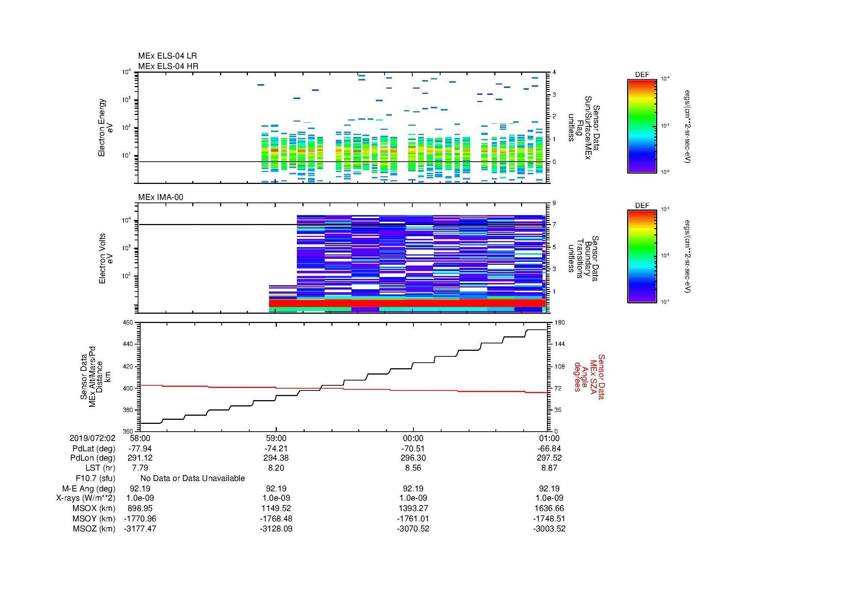868x613 pixels.
Task: Click the altitude axis tick '460'
Action: click(128, 323)
